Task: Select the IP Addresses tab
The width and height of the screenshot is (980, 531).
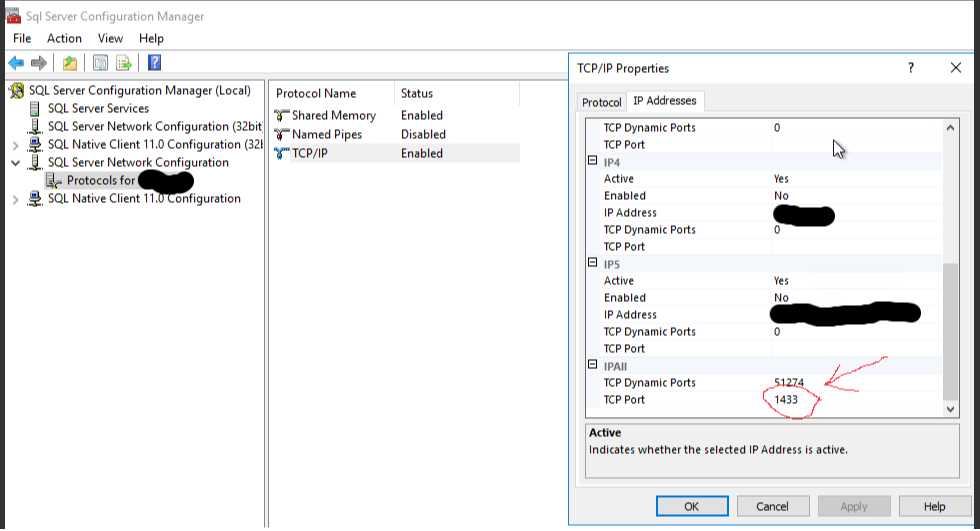Action: (664, 101)
